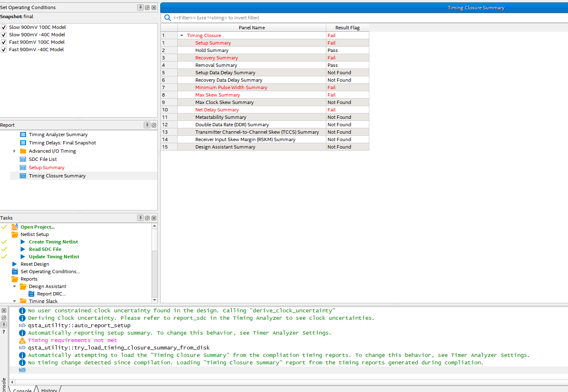
Task: Pin the Tasks panel
Action: [140, 218]
